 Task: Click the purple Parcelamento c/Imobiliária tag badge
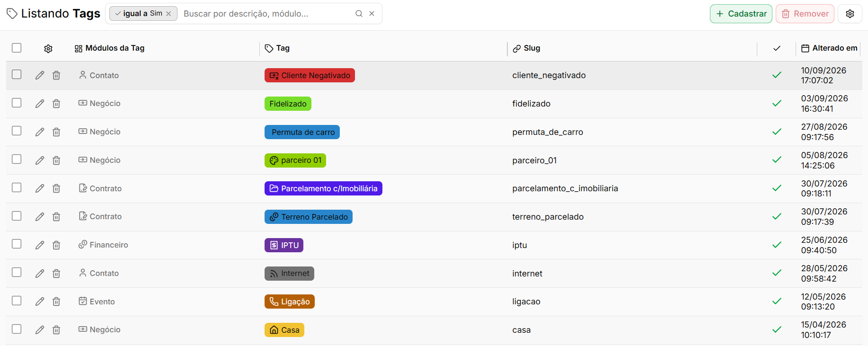pos(323,188)
